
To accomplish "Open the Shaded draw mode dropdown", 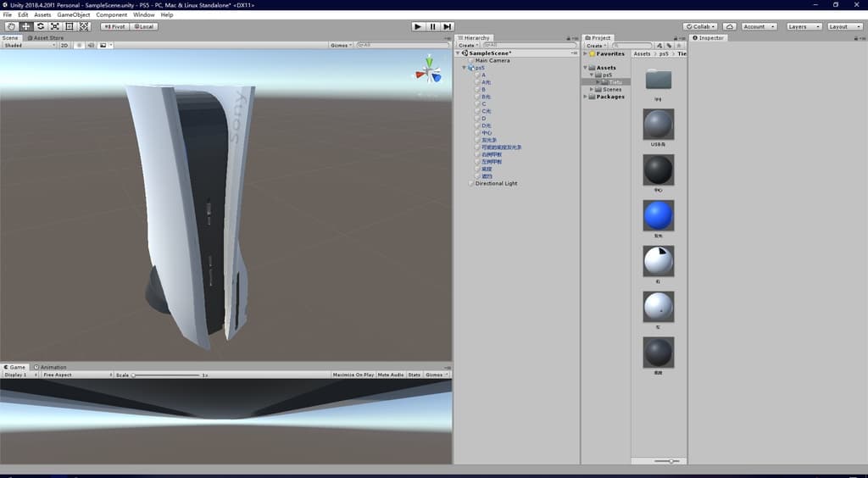I will pos(29,45).
